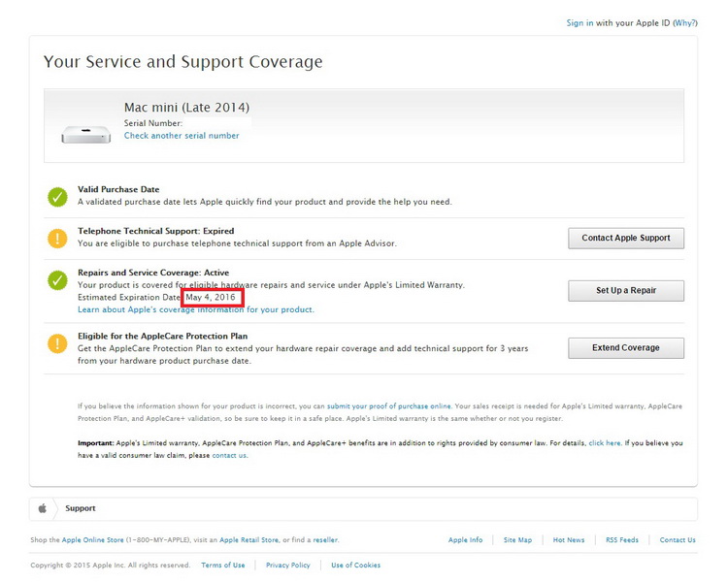Check another serial number link
The image size is (728, 582).
click(182, 136)
